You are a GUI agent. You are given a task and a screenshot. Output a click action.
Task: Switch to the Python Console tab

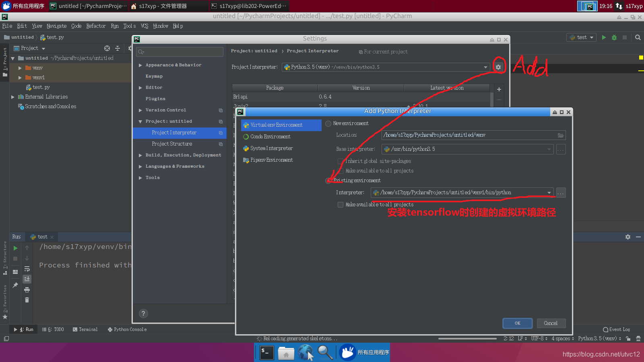click(127, 329)
